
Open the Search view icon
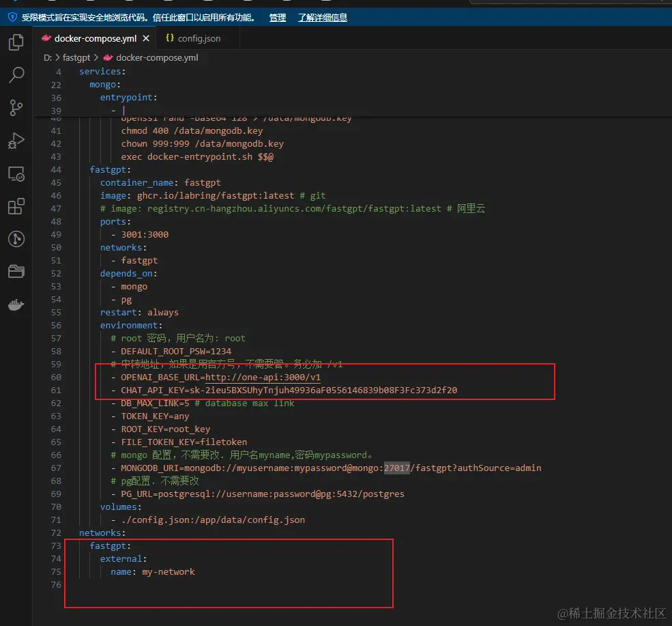point(16,74)
